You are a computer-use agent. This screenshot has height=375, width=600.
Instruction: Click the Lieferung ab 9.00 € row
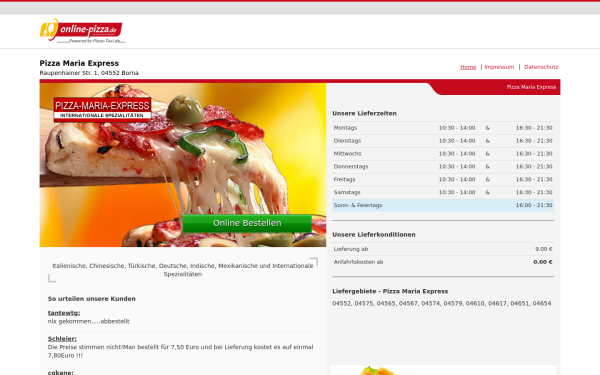click(443, 249)
